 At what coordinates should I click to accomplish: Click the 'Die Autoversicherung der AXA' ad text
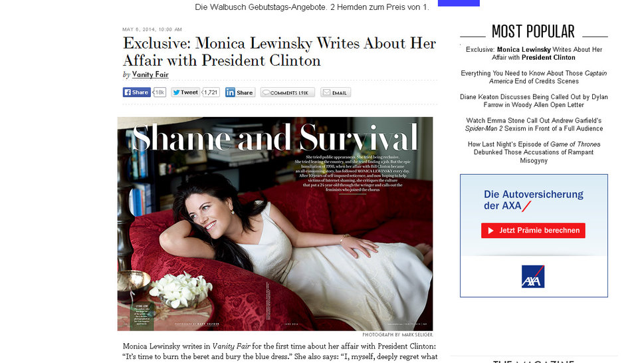click(534, 200)
